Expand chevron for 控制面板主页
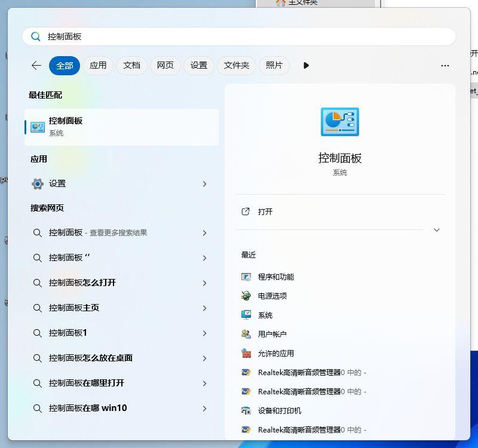478x448 pixels. 204,308
